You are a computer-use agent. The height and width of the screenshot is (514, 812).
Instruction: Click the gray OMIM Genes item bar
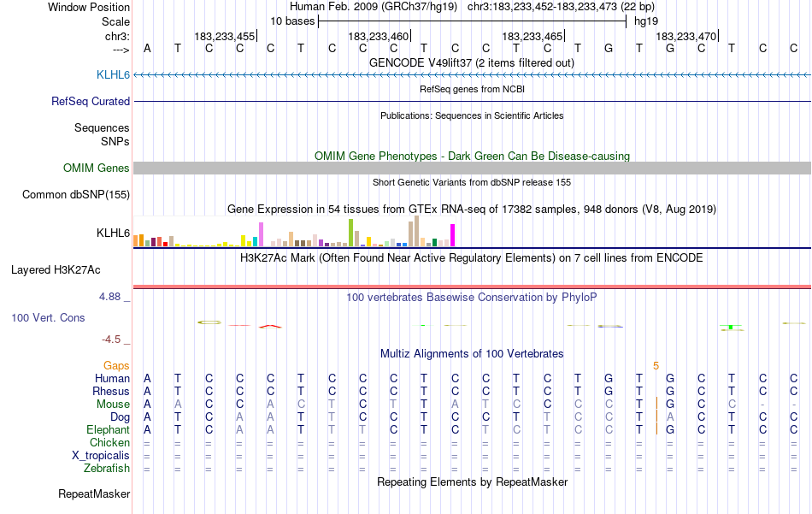[472, 168]
